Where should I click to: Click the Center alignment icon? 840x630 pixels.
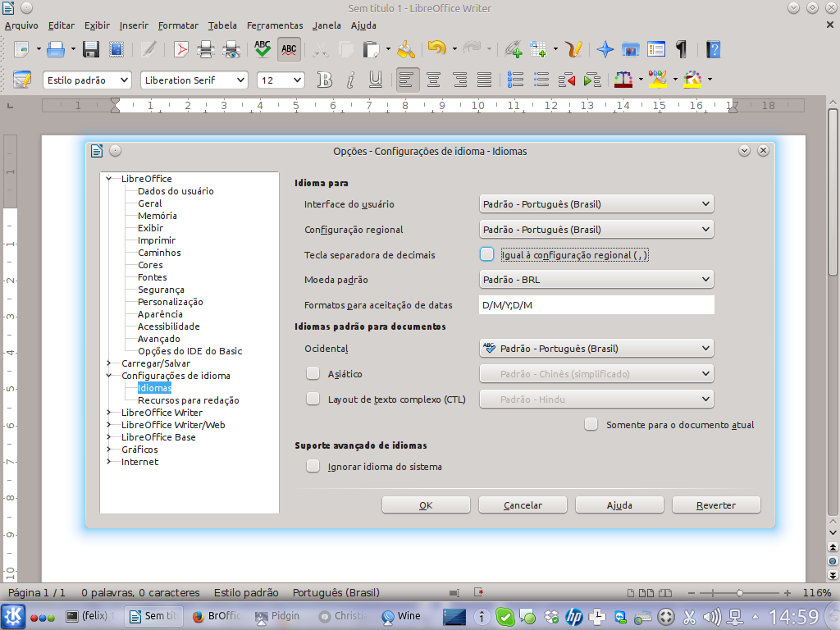click(x=433, y=80)
